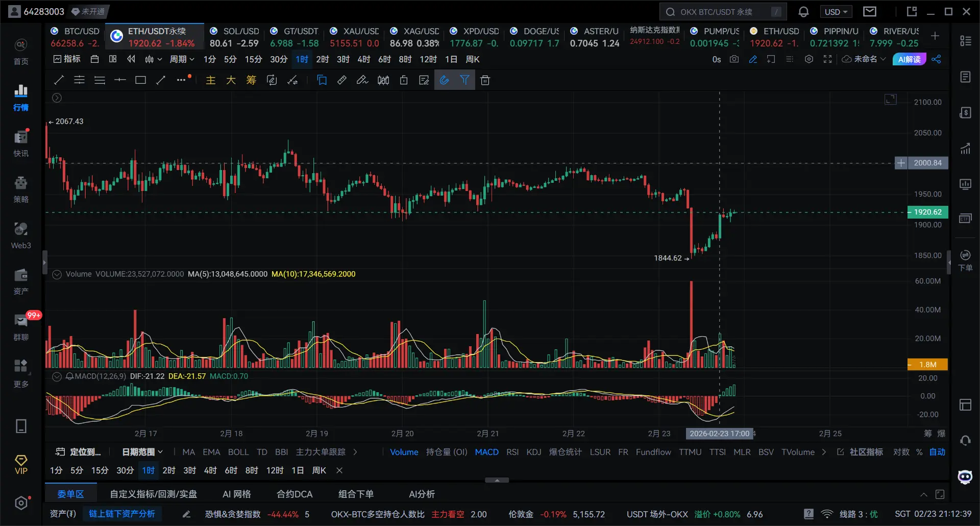Show more main-chart indicators after 主力大单跟踪
This screenshot has width=980, height=526.
tap(355, 452)
